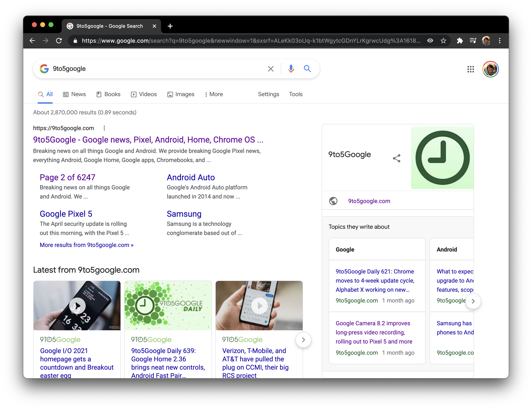
Task: Start a voice search with the microphone
Action: coord(291,69)
